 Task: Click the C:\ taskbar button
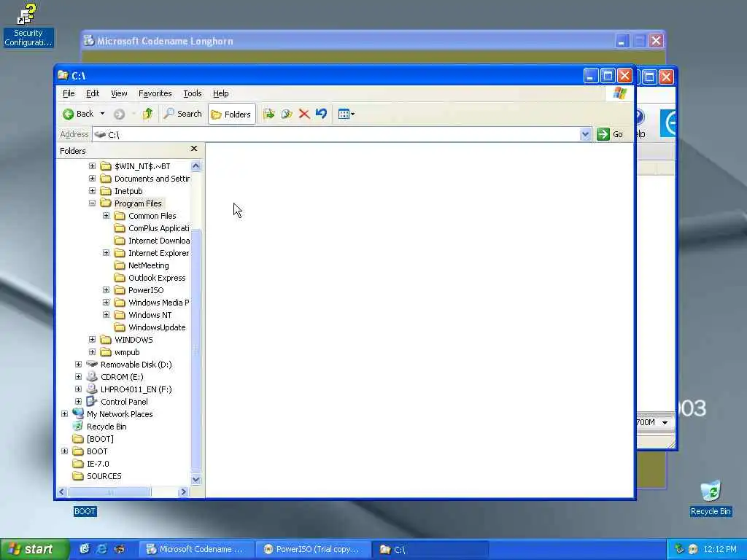tap(430, 550)
